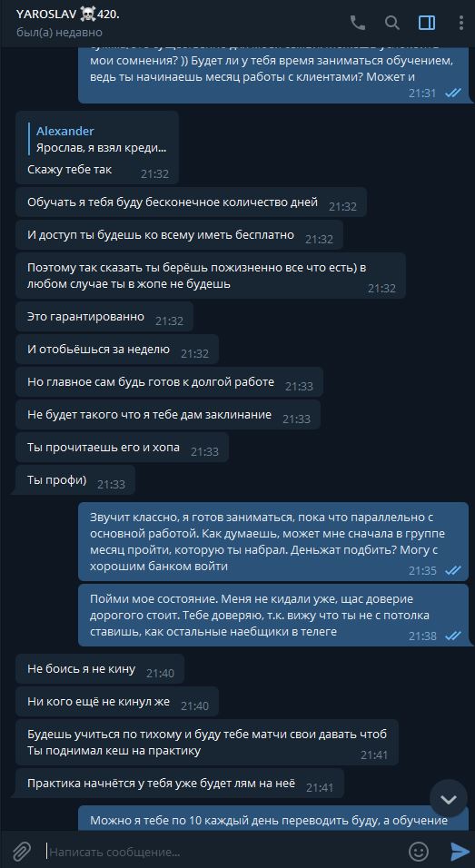
Task: Open search in this chat
Action: pos(392,23)
